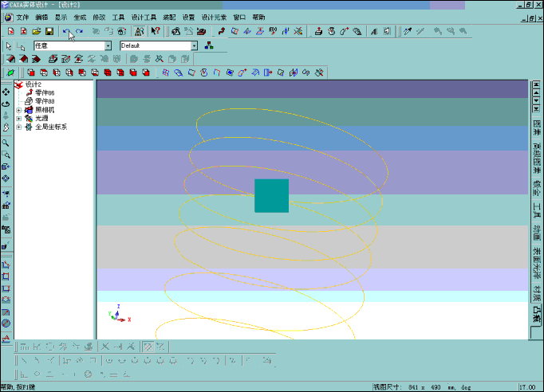Click the stamp extrude icon in top toolbar
This screenshot has width=544, height=392.
point(318,32)
